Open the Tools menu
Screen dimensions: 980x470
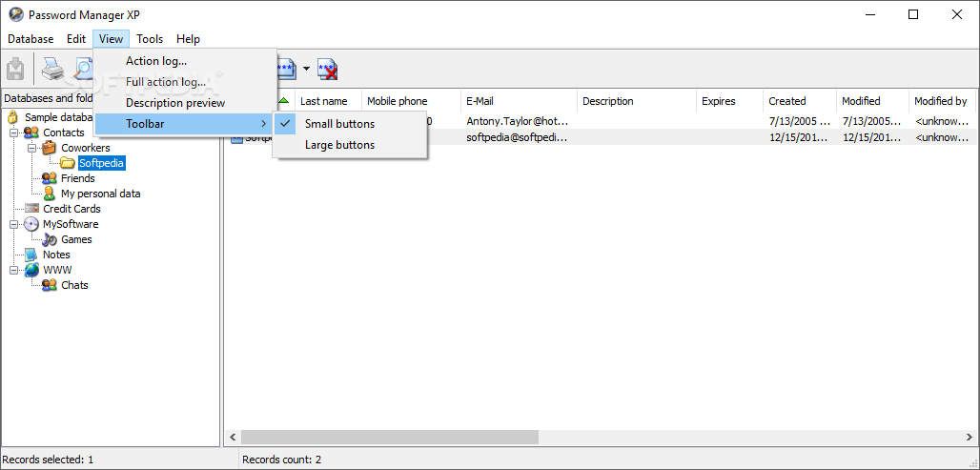(x=150, y=39)
